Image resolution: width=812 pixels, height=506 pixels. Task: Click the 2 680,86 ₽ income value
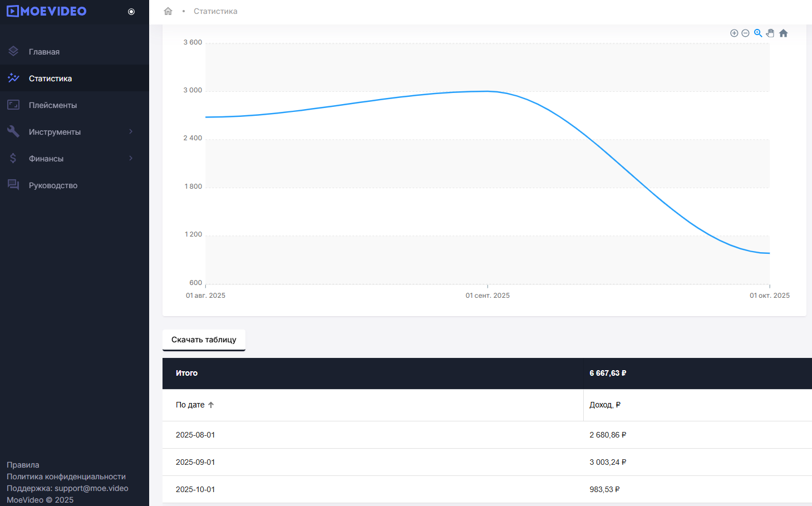608,435
